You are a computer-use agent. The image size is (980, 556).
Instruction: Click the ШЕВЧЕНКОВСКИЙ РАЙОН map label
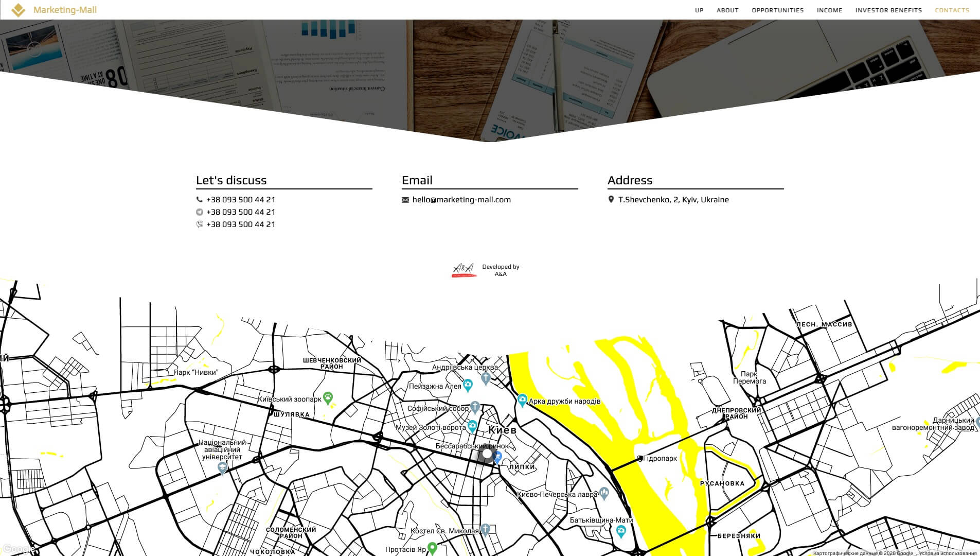332,363
